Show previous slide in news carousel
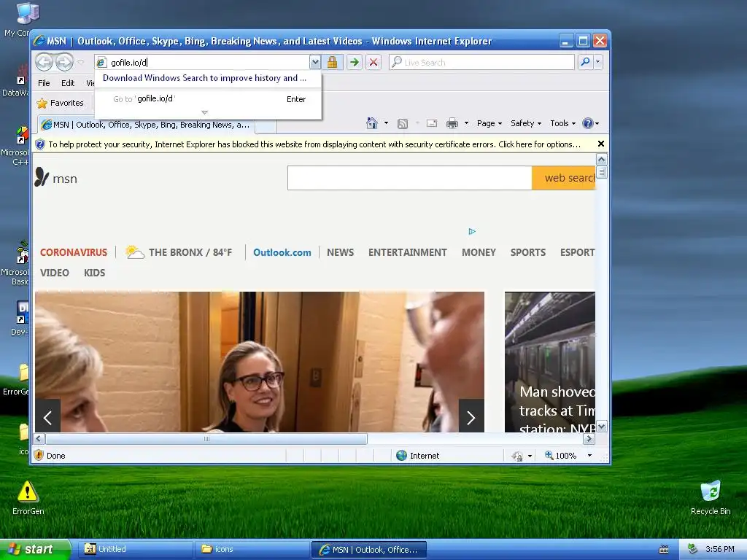 [x=47, y=416]
